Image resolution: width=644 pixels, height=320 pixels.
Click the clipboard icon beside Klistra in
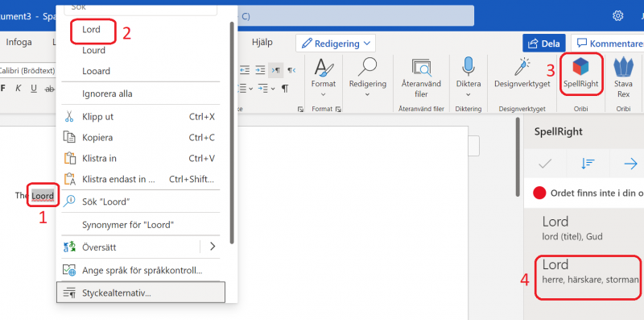click(69, 158)
